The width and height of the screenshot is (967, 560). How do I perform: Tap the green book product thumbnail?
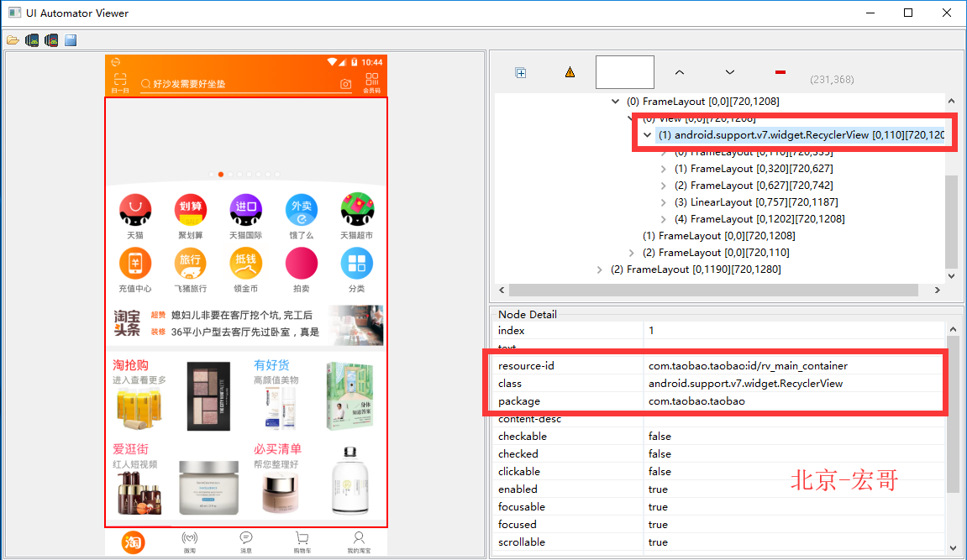(x=349, y=396)
